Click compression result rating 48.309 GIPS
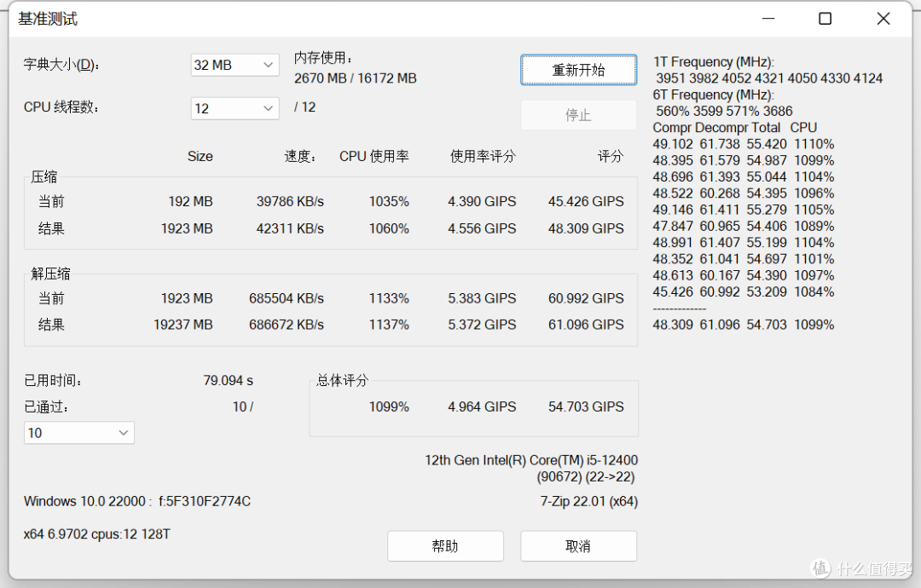The width and height of the screenshot is (921, 588). [586, 229]
